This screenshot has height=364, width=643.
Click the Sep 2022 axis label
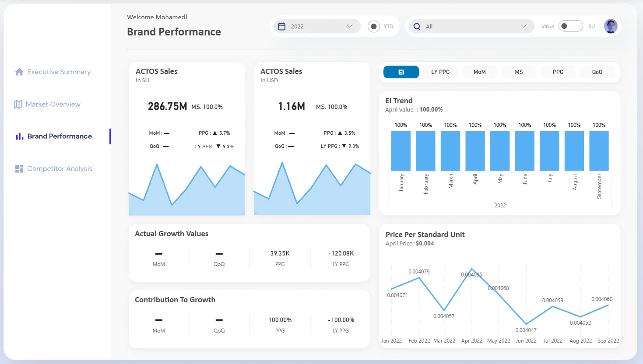point(608,341)
